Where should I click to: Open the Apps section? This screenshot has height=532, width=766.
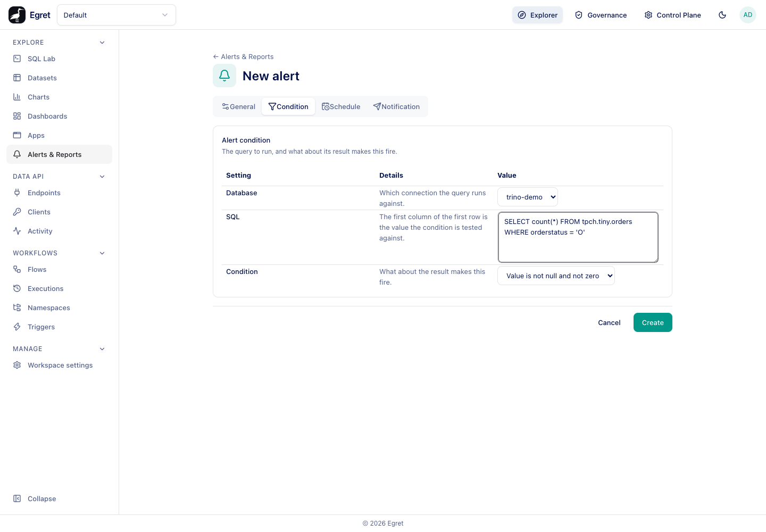59,135
